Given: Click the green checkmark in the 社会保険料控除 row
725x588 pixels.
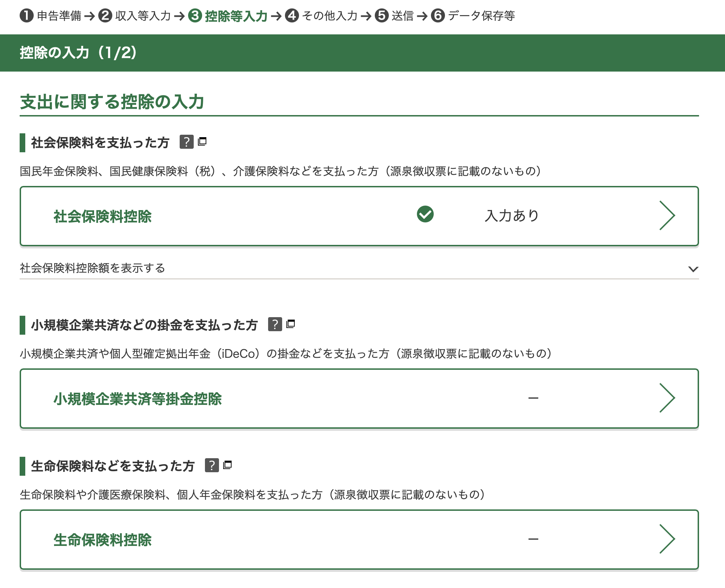Looking at the screenshot, I should tap(425, 214).
